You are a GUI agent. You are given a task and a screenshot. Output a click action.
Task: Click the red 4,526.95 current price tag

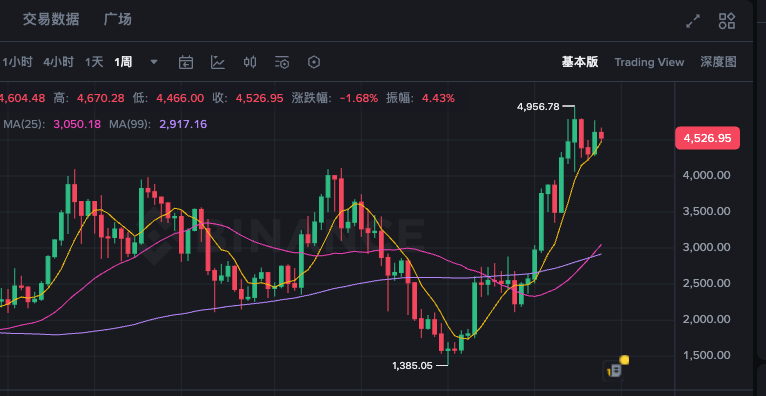click(707, 138)
